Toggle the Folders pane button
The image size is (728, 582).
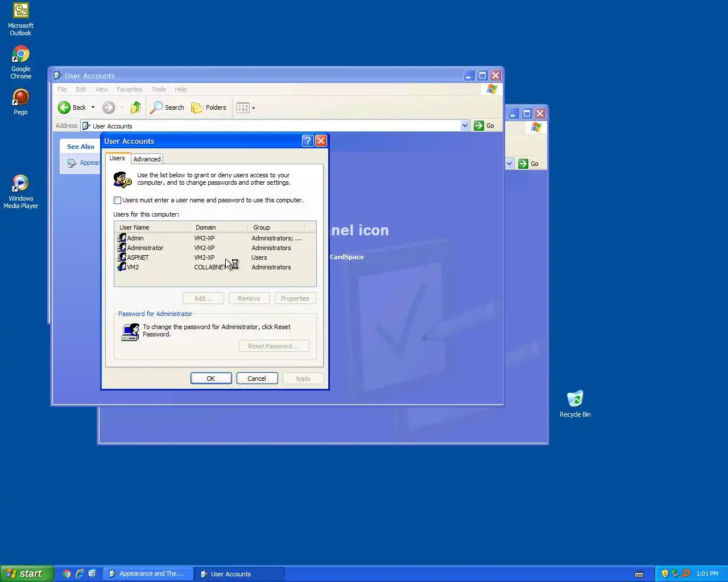coord(209,107)
